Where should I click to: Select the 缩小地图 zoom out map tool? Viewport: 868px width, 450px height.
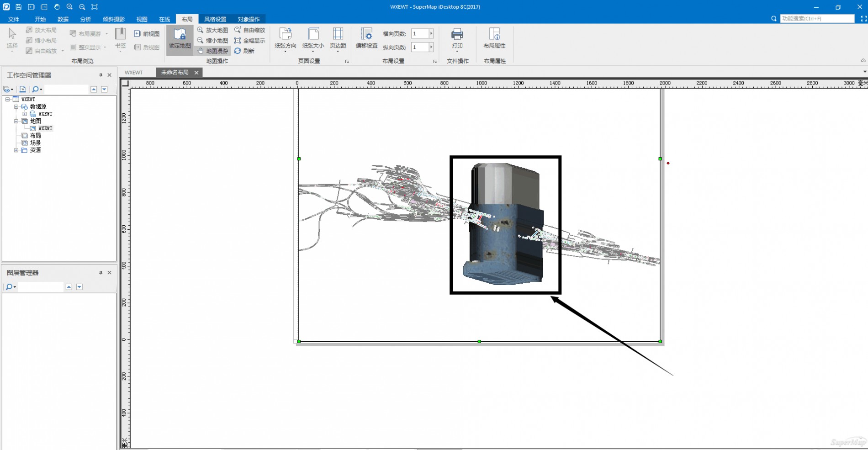(x=212, y=41)
